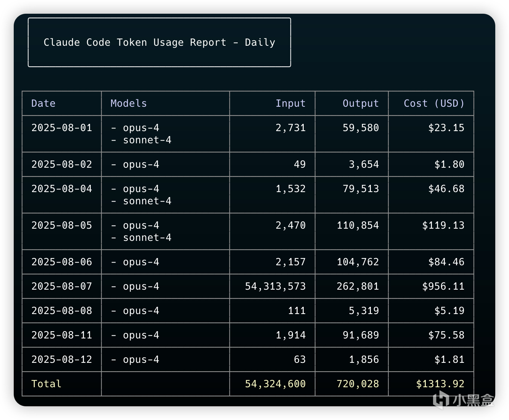Click the output value 79,513
509x420 pixels.
361,189
